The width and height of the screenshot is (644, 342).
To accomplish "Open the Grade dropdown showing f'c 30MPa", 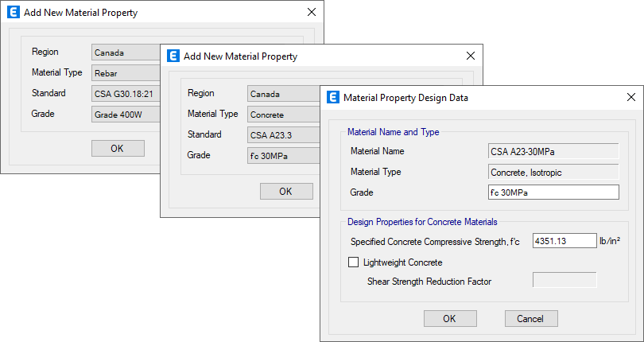I will pos(283,155).
